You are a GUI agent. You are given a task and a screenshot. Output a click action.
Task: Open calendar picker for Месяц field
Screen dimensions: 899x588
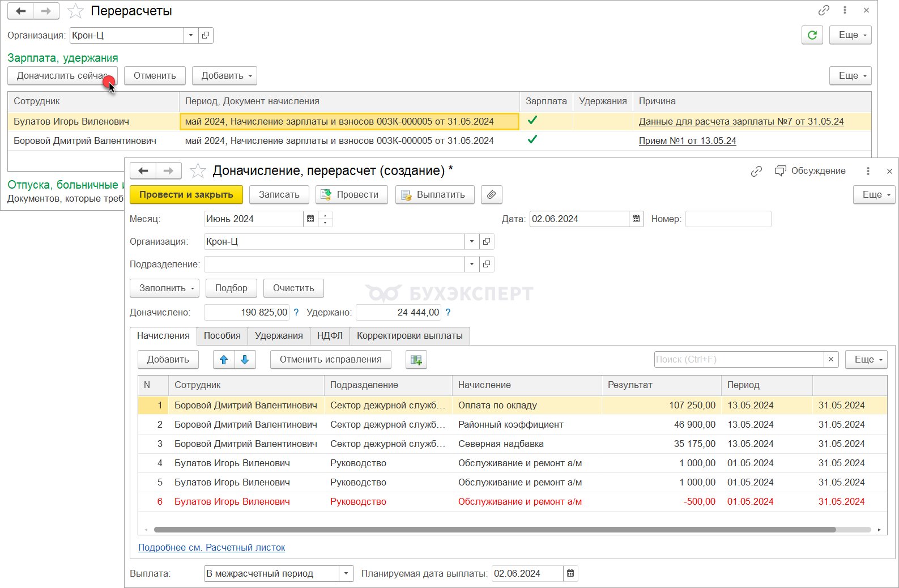click(x=310, y=219)
